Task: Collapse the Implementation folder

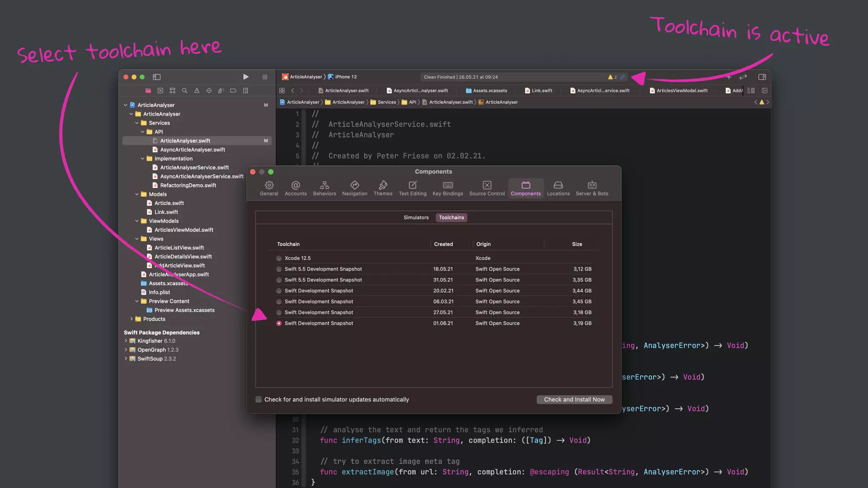Action: click(x=142, y=158)
